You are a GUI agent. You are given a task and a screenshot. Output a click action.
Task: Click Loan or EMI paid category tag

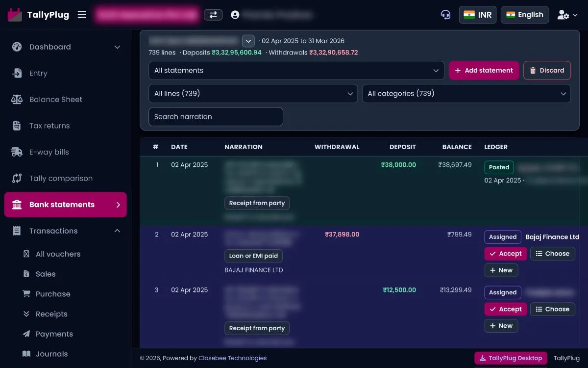pyautogui.click(x=253, y=256)
